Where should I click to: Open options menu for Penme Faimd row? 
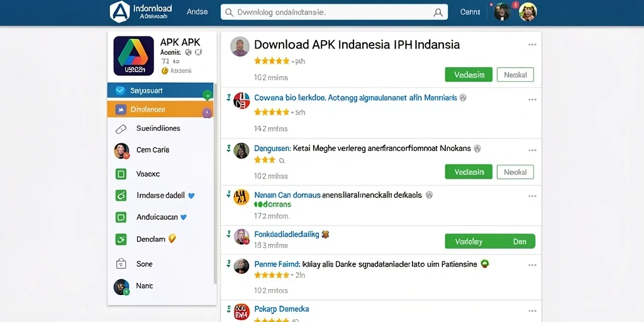[532, 265]
